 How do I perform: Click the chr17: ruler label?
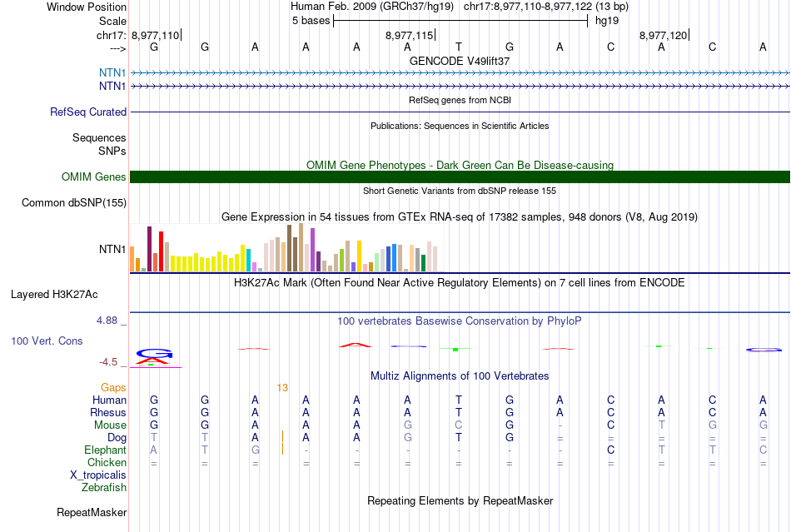111,35
